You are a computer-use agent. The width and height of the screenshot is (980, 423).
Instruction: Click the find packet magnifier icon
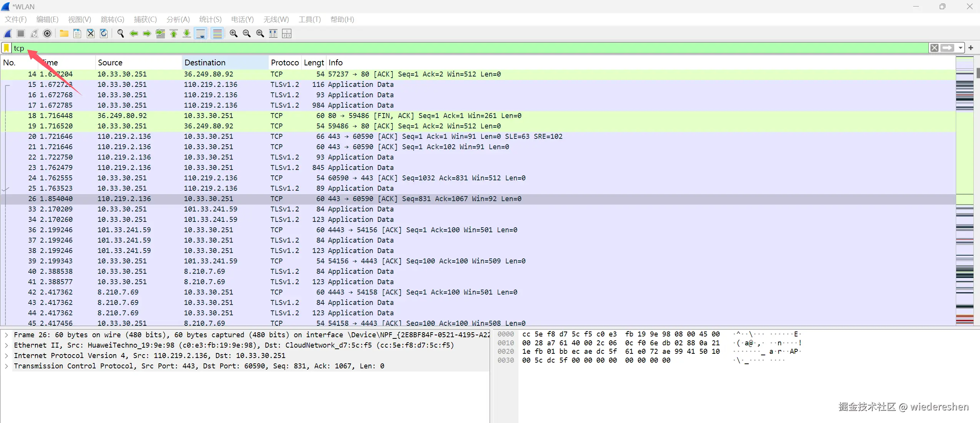pyautogui.click(x=120, y=34)
